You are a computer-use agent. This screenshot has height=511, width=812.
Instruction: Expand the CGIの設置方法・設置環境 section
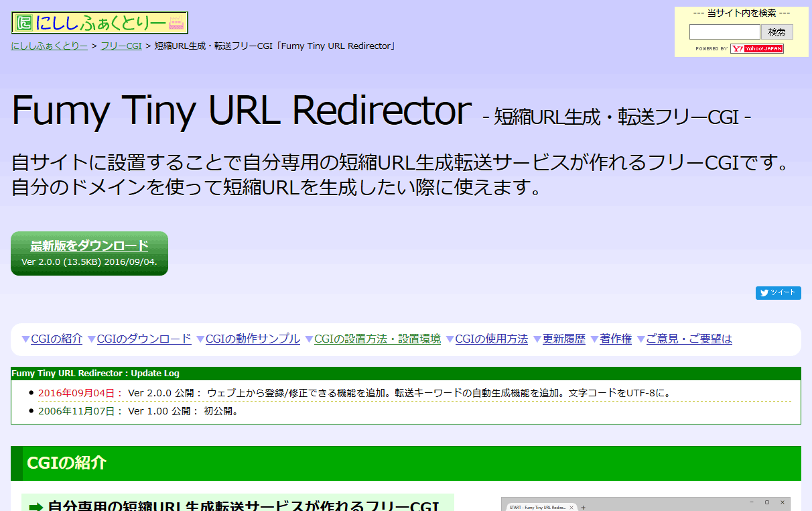coord(377,339)
